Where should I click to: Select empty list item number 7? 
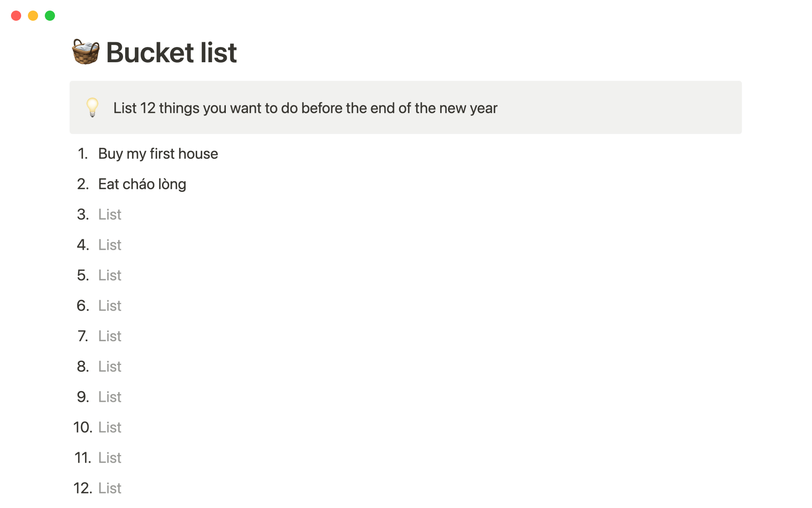point(110,336)
